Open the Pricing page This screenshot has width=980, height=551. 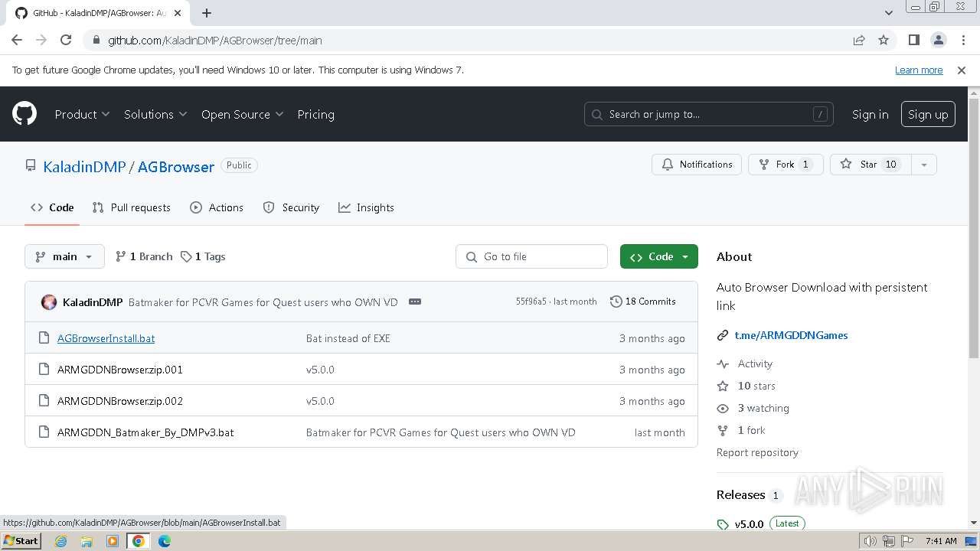tap(315, 114)
